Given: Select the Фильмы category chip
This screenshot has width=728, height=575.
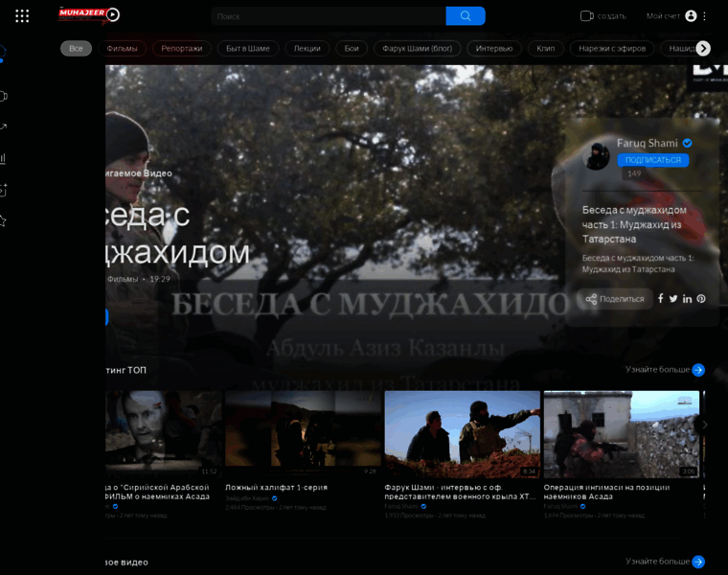Looking at the screenshot, I should [x=122, y=48].
